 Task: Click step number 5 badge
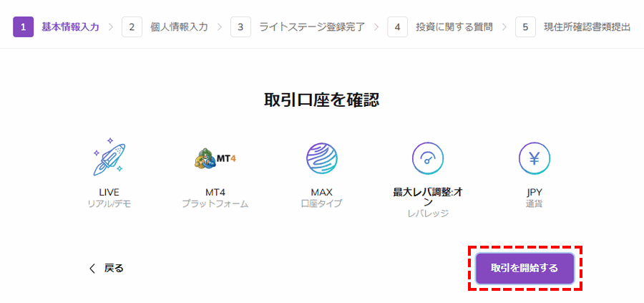coord(526,27)
